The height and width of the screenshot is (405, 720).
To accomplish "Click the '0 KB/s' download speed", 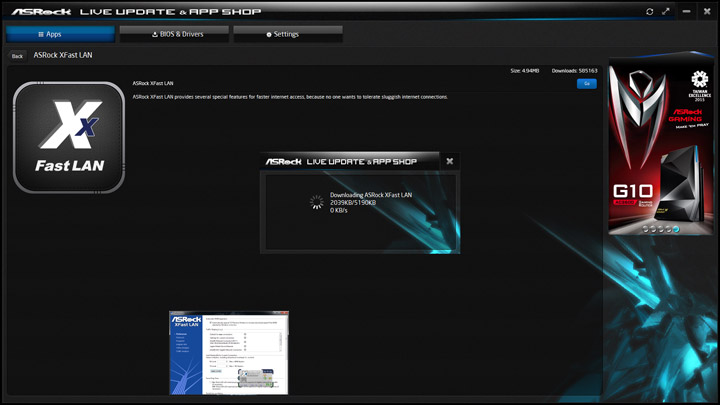I will tap(338, 210).
